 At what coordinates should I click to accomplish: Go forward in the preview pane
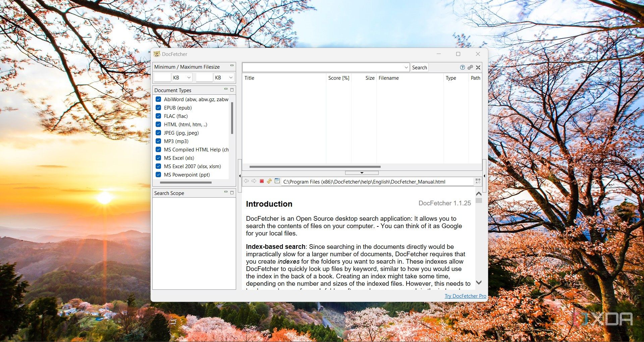click(x=254, y=181)
